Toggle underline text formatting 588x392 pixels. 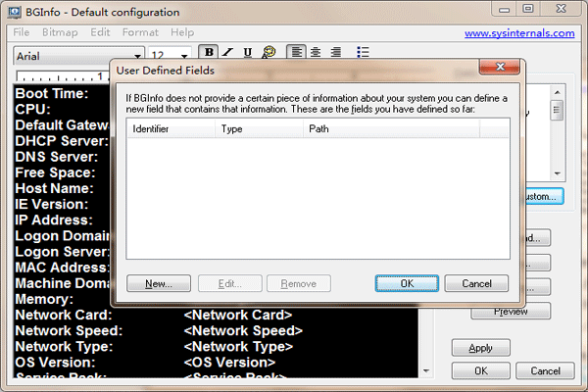coord(247,53)
